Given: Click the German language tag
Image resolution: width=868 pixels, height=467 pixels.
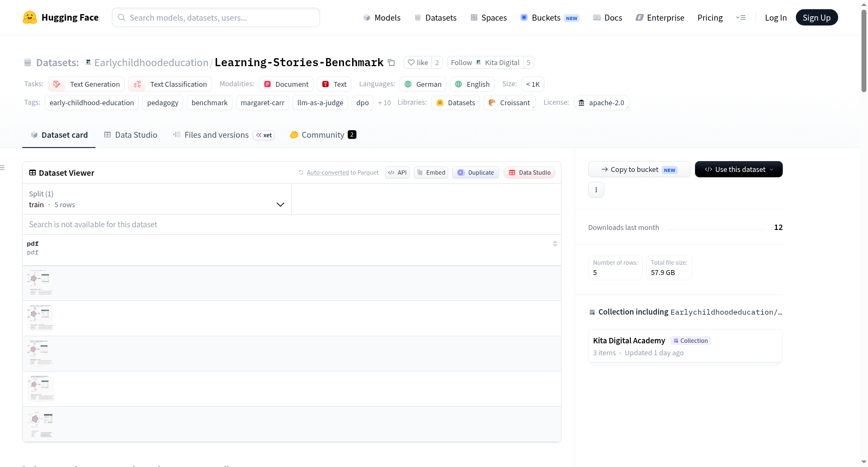Looking at the screenshot, I should point(423,84).
